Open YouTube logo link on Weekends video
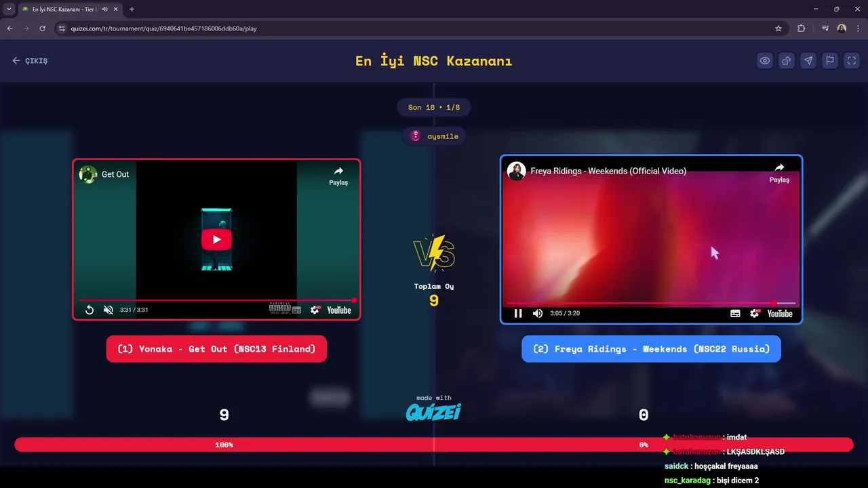The image size is (868, 488). pos(780,313)
